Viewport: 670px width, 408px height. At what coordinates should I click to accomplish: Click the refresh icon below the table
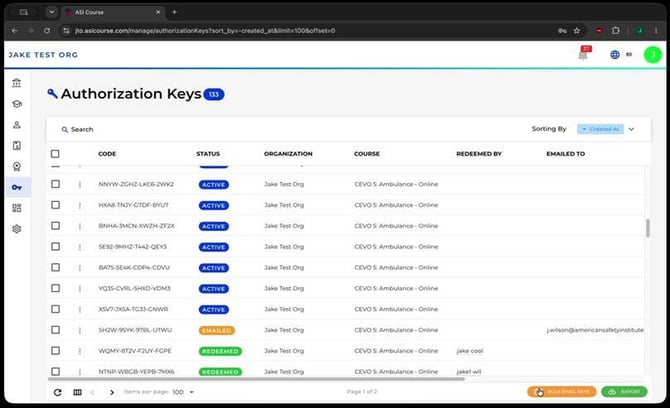pos(57,392)
